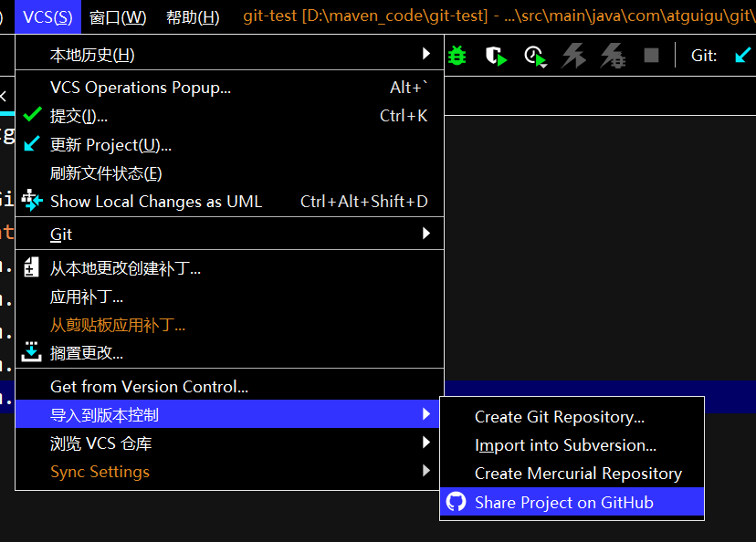Click title text git-test [D:\maven_code\git-test]
Viewport: 756px width, 542px height.
[365, 16]
